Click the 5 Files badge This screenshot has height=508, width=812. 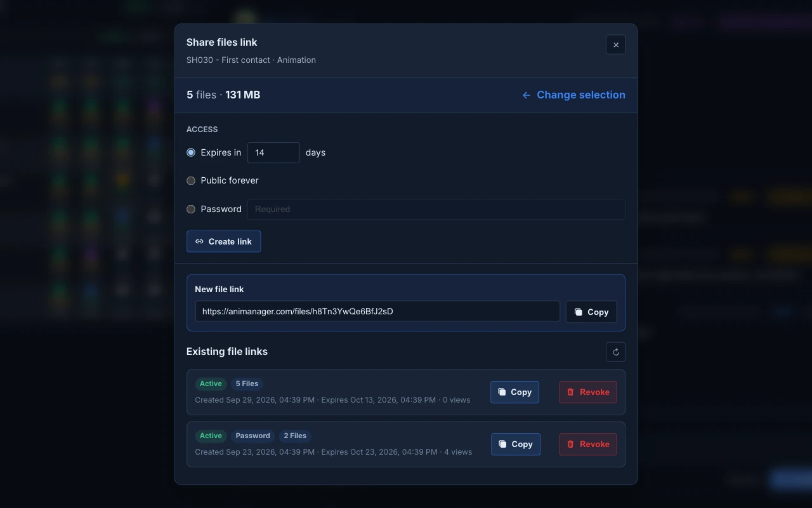pyautogui.click(x=247, y=384)
